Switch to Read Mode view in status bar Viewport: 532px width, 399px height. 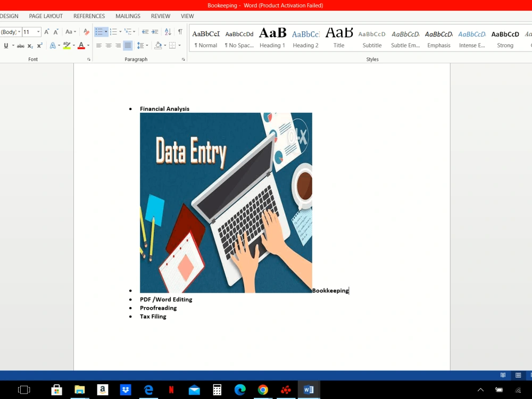pos(503,375)
